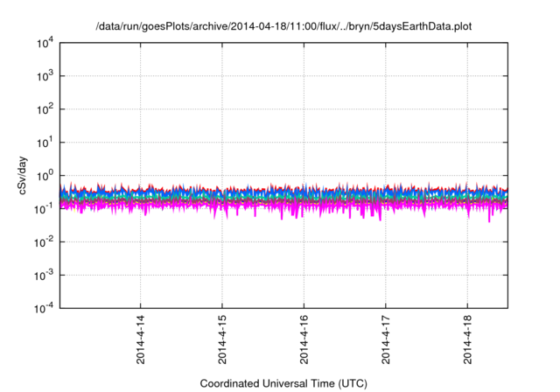Click the 10^0 y-axis tick label
Viewport: 560px width, 392px height.
pos(45,176)
